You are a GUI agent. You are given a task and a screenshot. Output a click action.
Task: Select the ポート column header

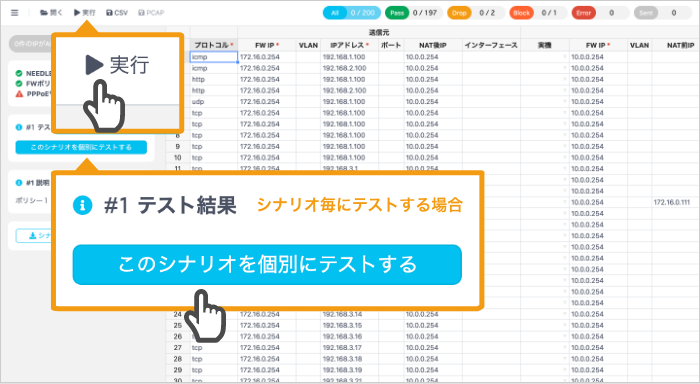click(391, 45)
